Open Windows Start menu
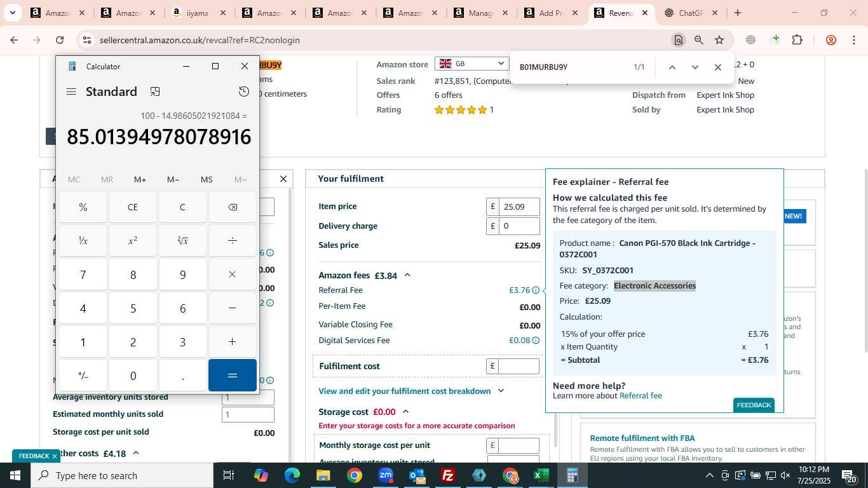868x488 pixels. [x=15, y=475]
